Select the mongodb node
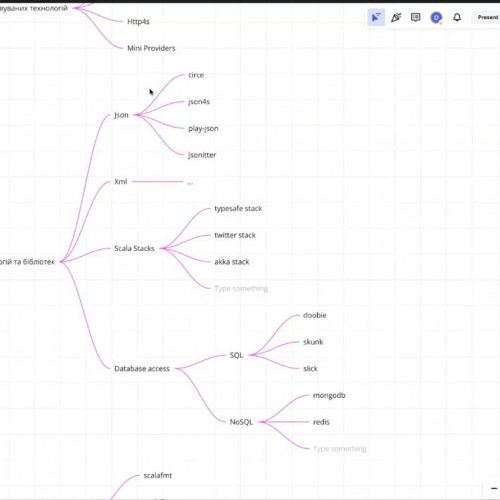The height and width of the screenshot is (500, 500). [x=329, y=395]
